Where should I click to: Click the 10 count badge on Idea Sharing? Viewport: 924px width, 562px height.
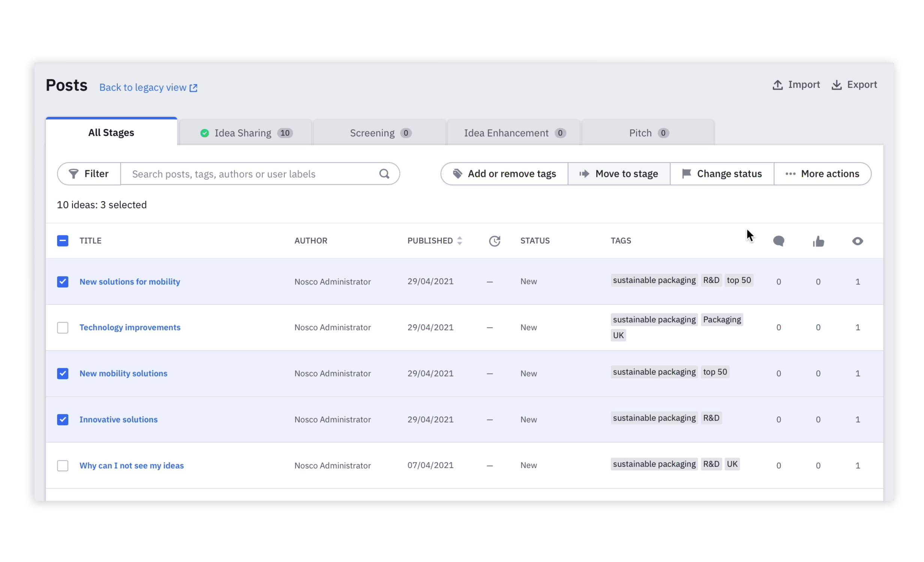click(285, 133)
